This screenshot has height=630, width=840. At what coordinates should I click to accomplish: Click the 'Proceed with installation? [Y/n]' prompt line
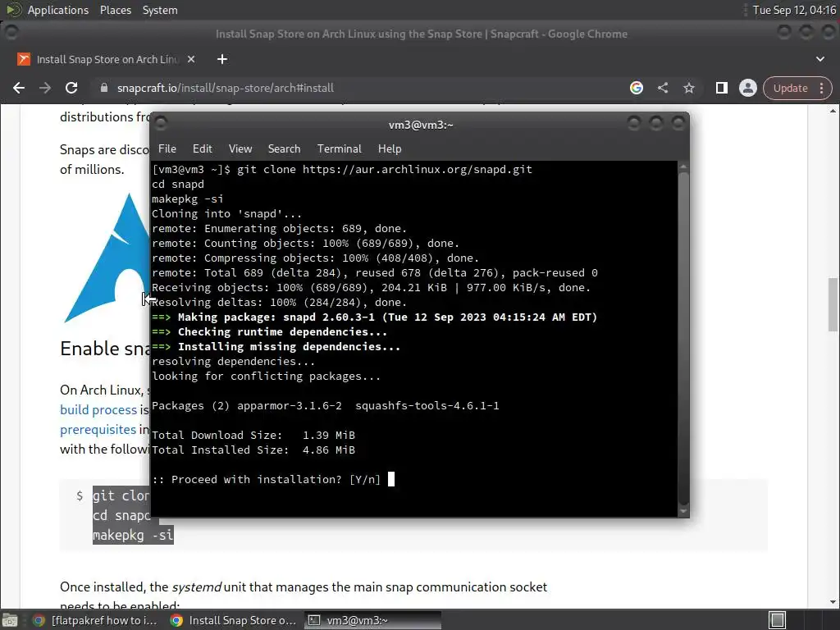267,479
